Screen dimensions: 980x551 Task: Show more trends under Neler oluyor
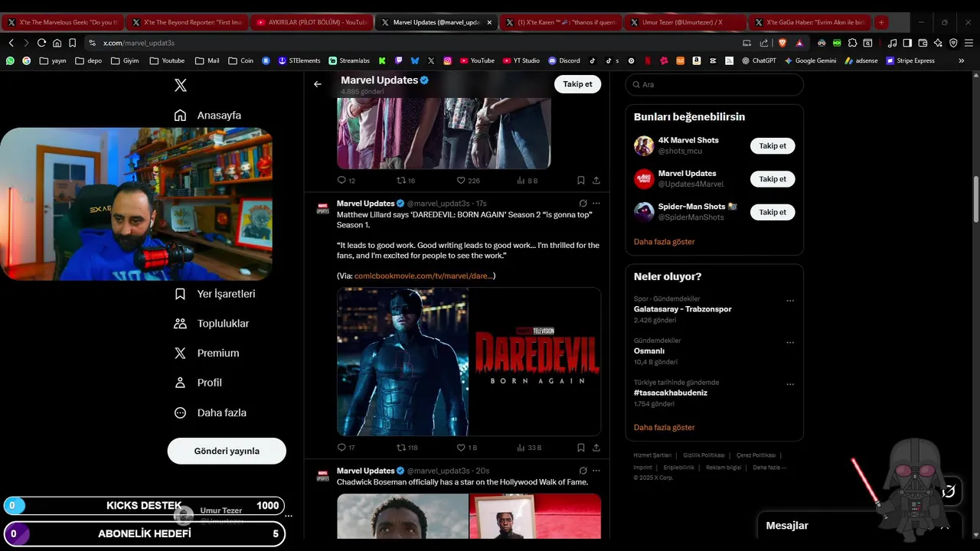click(x=664, y=428)
